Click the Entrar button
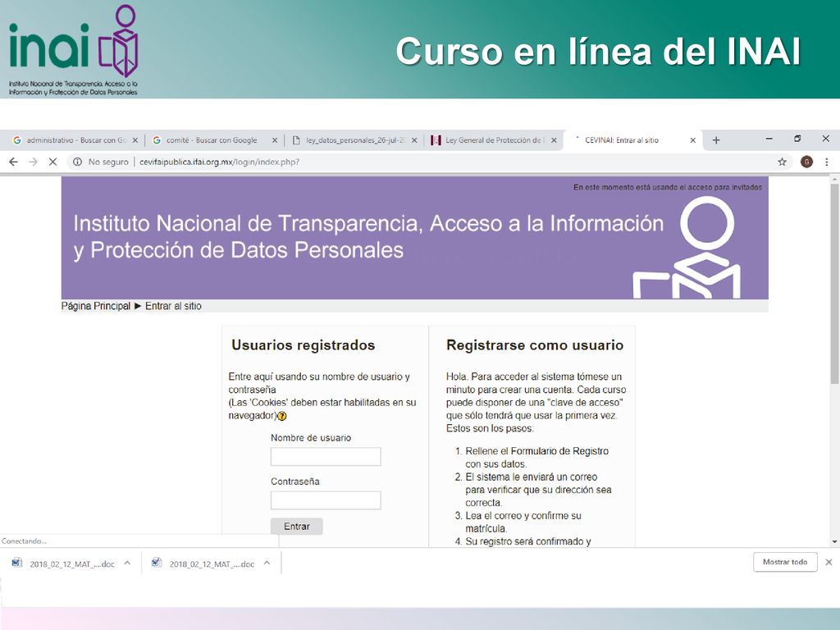 297,527
